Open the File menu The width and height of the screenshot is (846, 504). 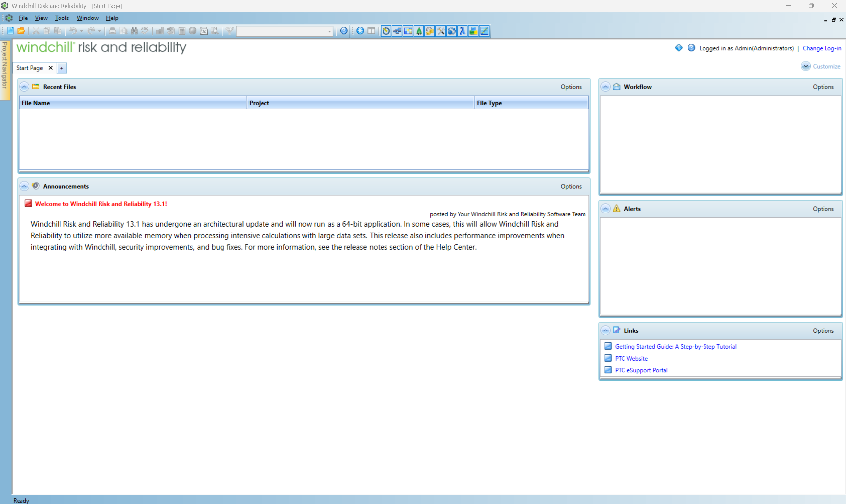click(23, 18)
